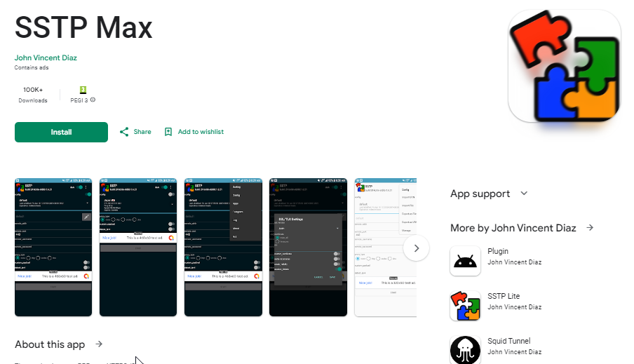Screen dimensions: 634x364
Task: Open the SSTP Lite puzzle icon
Action: click(x=465, y=306)
